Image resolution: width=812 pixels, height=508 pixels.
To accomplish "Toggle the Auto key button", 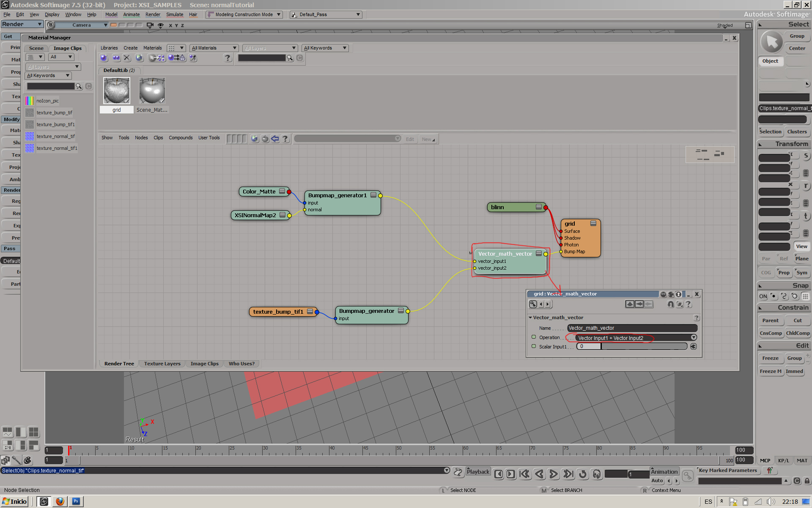I will point(657,481).
